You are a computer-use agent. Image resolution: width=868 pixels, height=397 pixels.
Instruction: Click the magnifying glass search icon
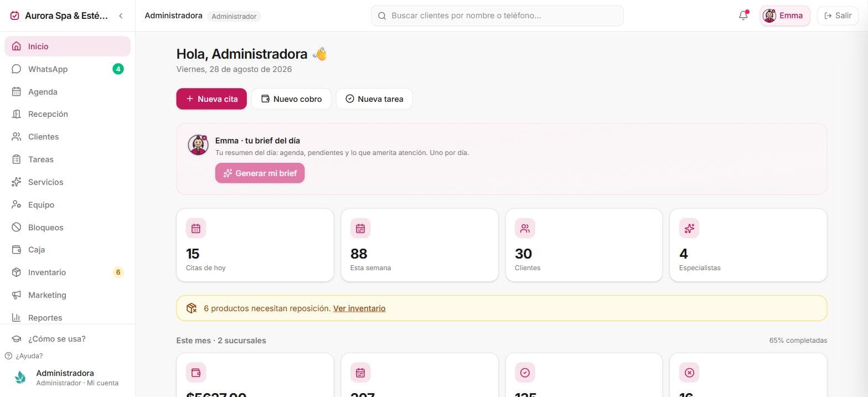[382, 16]
